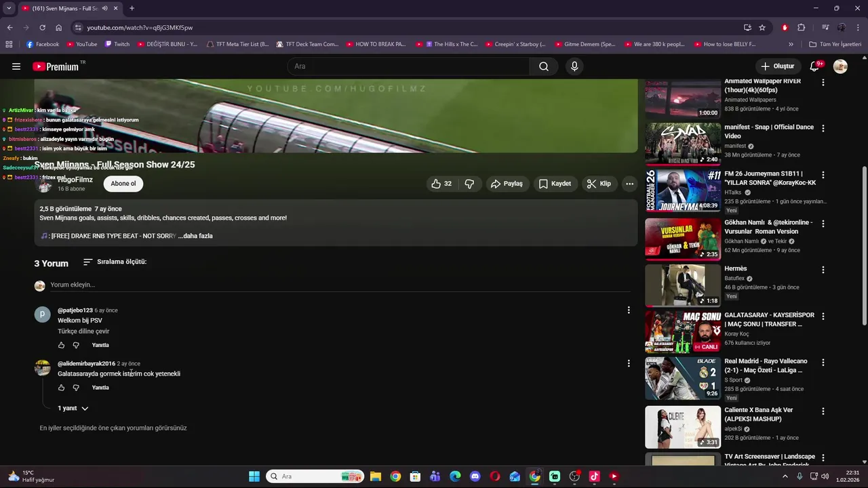The height and width of the screenshot is (488, 868).
Task: Open the media control playlist icon
Action: point(825,28)
